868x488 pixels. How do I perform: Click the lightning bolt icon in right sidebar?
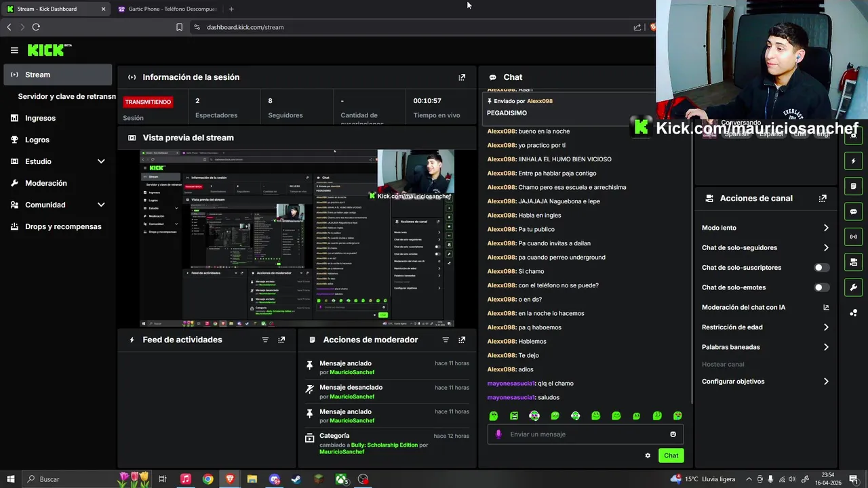click(853, 161)
